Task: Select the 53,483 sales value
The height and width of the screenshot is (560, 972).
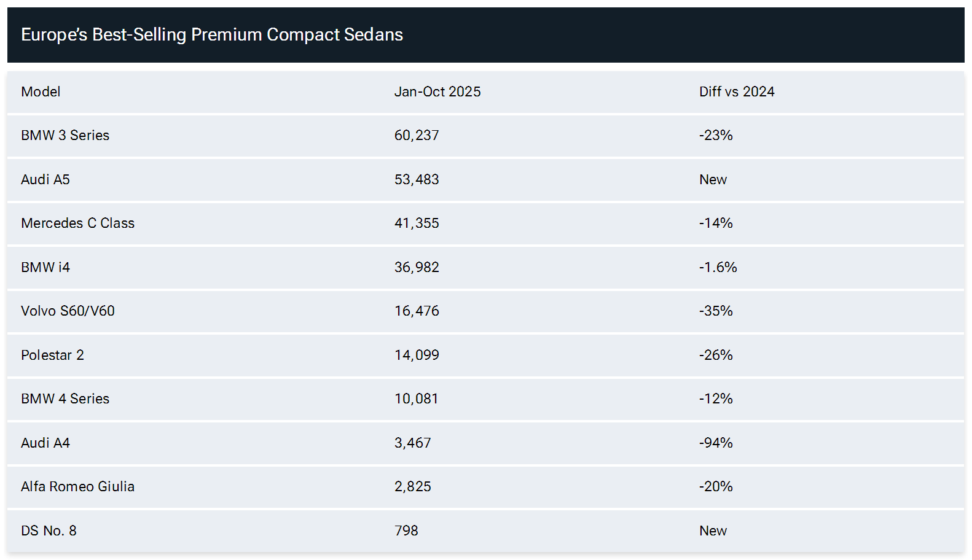Action: (417, 180)
